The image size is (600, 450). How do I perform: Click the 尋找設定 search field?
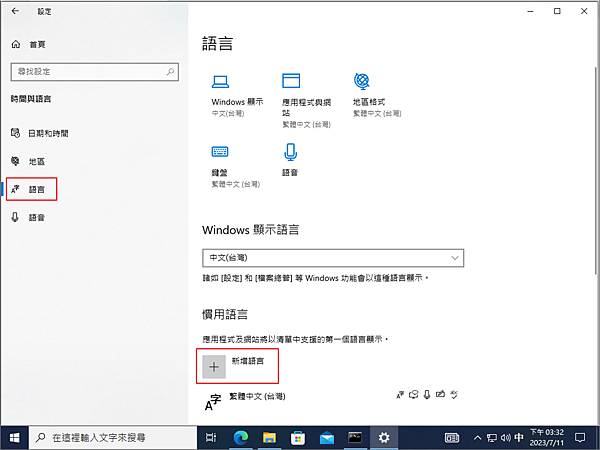95,72
